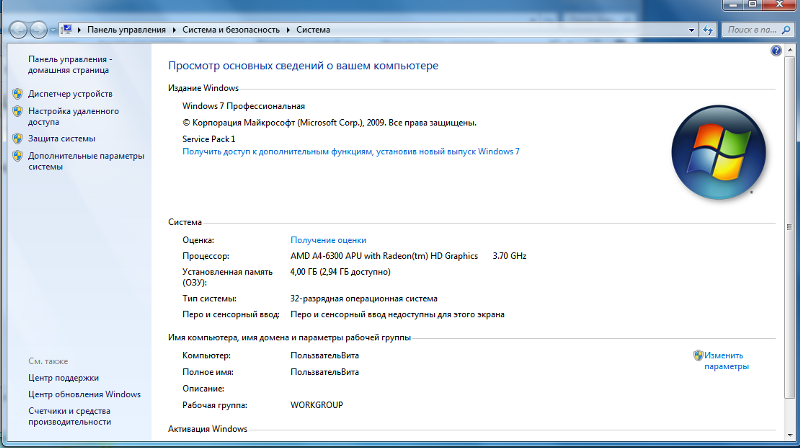Screen dimensions: 800x448
Task: Go to Панель управления breadcrumb
Action: pos(127,30)
